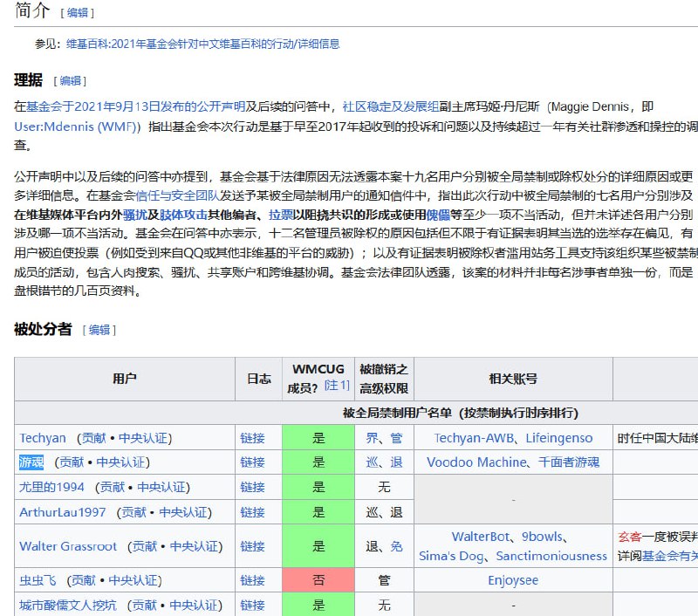Open 贡献 link in 游魂 row
Screen dimensions: 698x616
coord(72,462)
